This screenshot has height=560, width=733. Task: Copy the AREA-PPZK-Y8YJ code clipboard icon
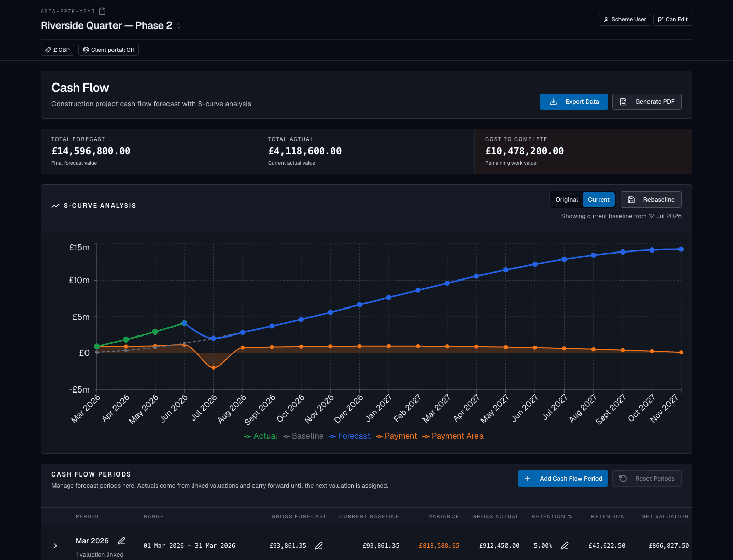102,11
